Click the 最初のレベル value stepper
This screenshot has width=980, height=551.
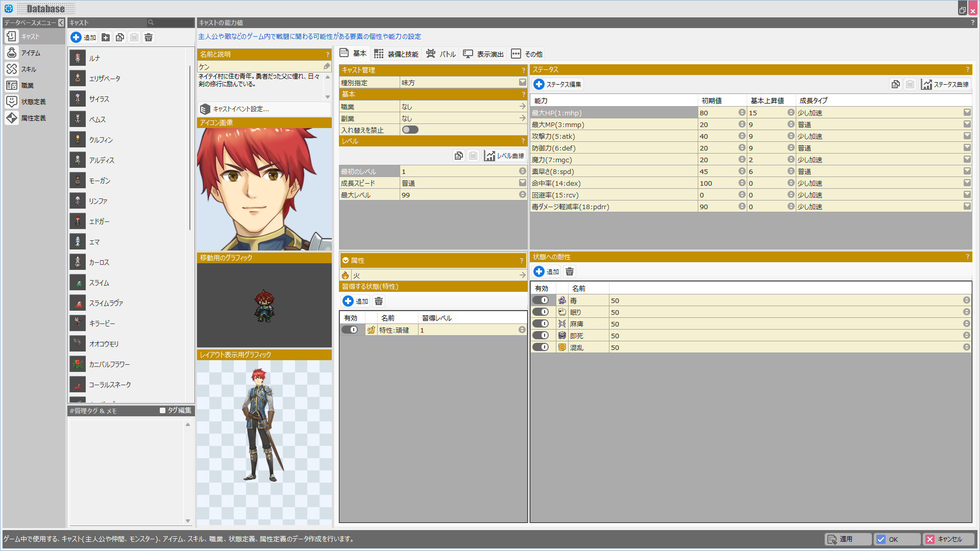coord(522,171)
